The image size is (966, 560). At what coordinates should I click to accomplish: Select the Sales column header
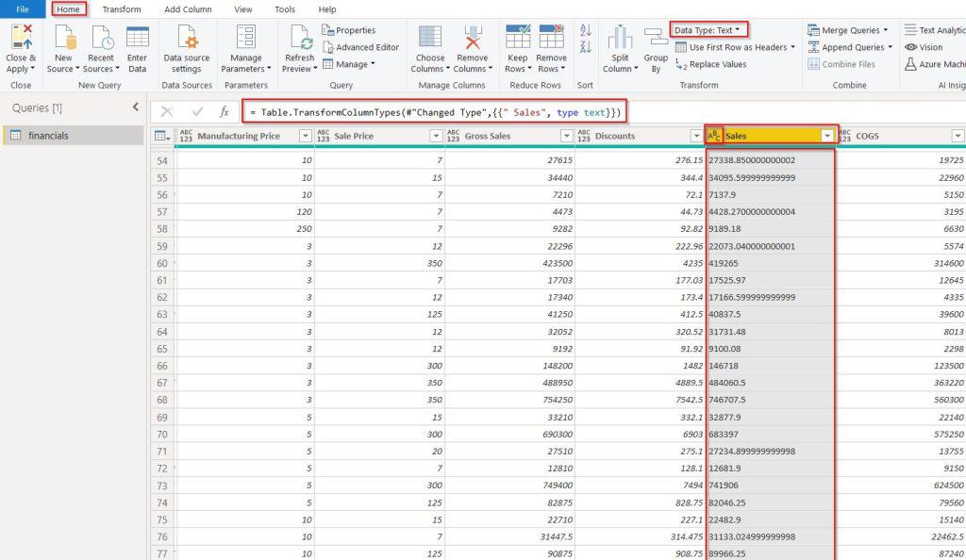tap(771, 136)
